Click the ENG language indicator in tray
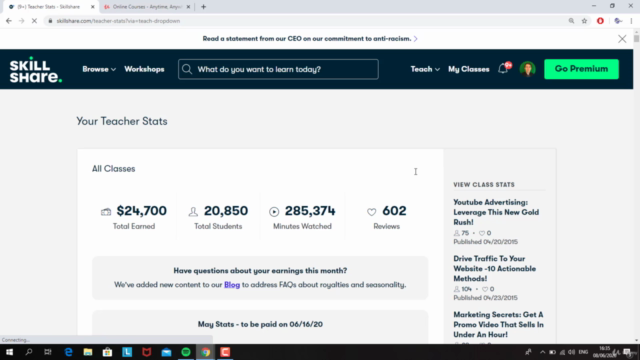Screen dimensions: 640x360 [583, 352]
